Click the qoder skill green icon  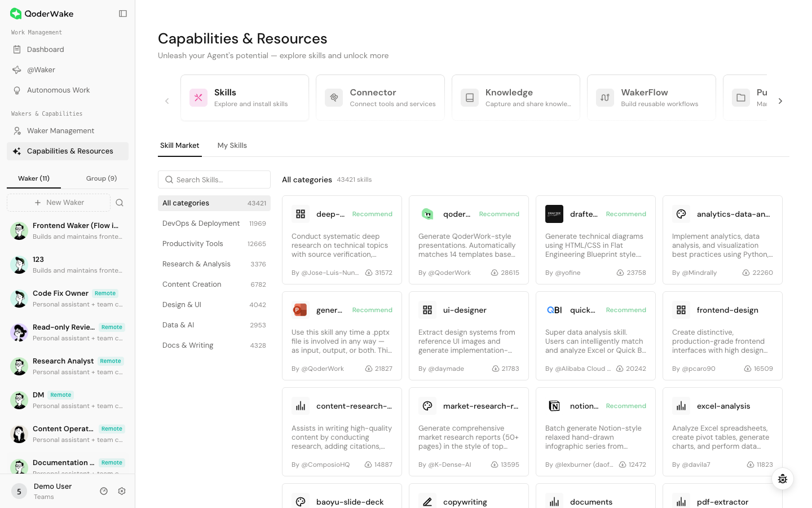pyautogui.click(x=427, y=214)
